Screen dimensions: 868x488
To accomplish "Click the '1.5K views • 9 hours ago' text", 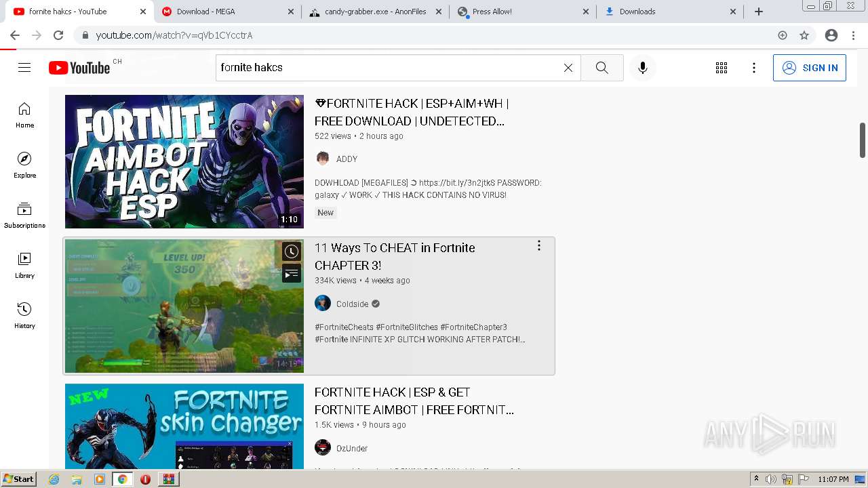I will 360,425.
